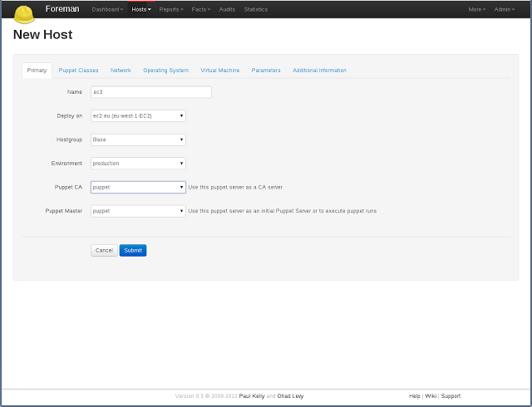Viewport: 532px width, 407px height.
Task: Switch to the Operating System tab
Action: pyautogui.click(x=166, y=71)
